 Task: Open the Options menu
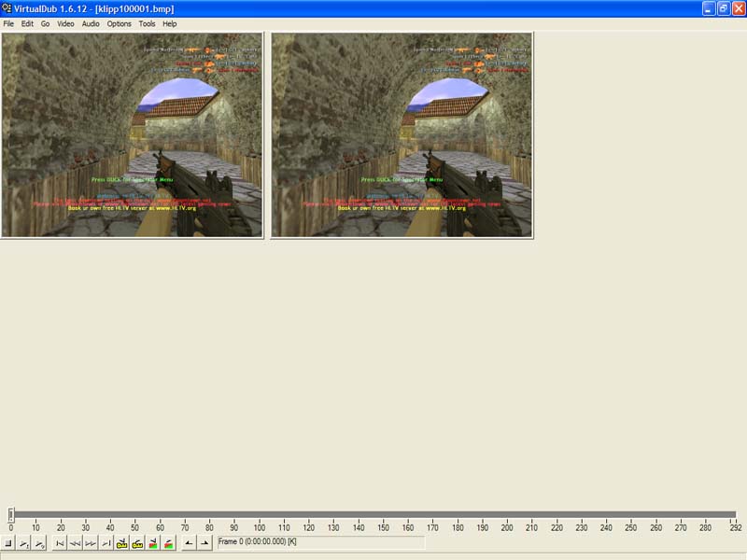pos(120,24)
